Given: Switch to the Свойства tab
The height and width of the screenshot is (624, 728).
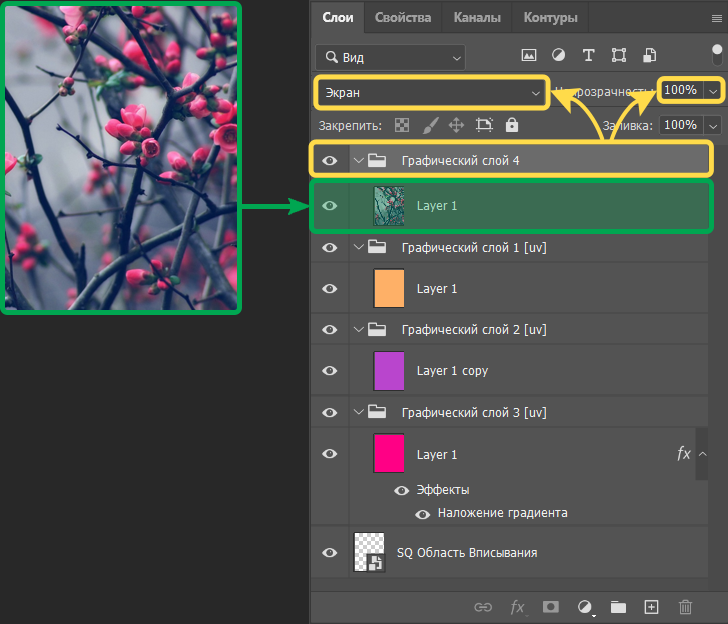Looking at the screenshot, I should point(403,18).
